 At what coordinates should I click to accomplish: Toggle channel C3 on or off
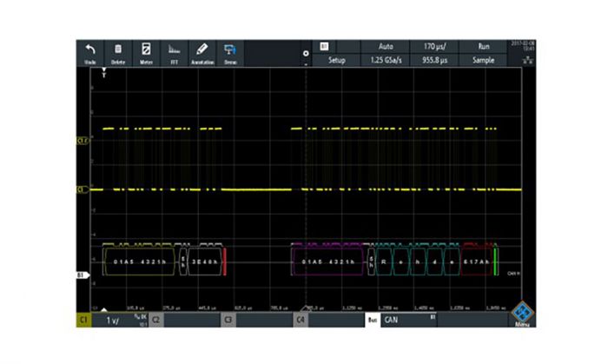pos(228,320)
